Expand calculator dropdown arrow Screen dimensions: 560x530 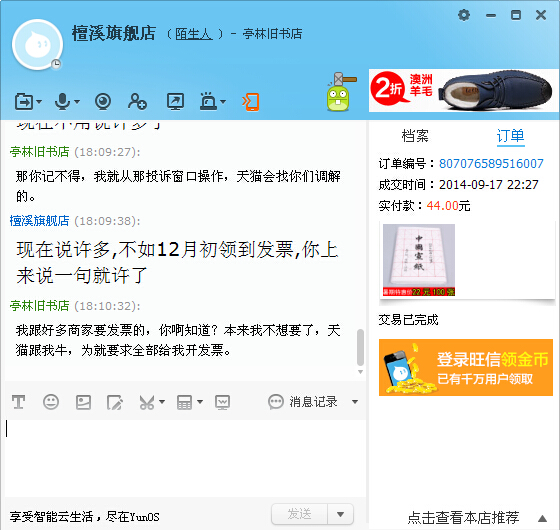(x=200, y=402)
